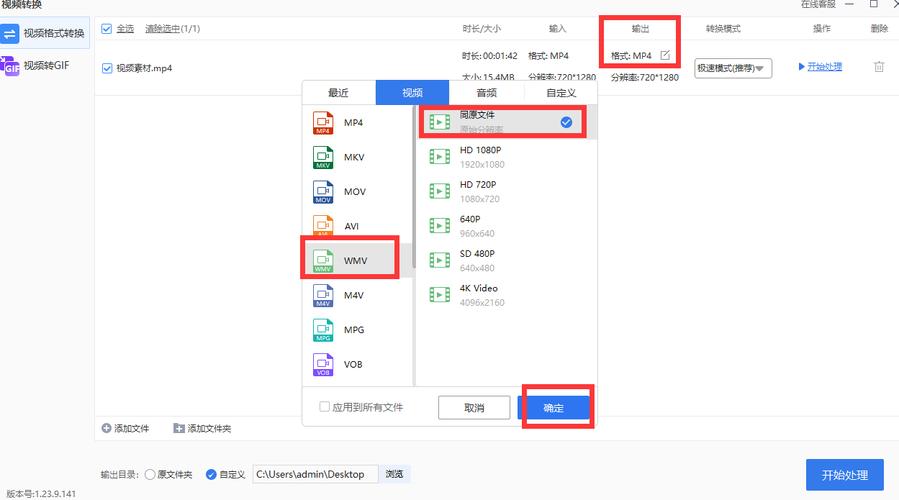Click the MP4 format icon

(323, 123)
